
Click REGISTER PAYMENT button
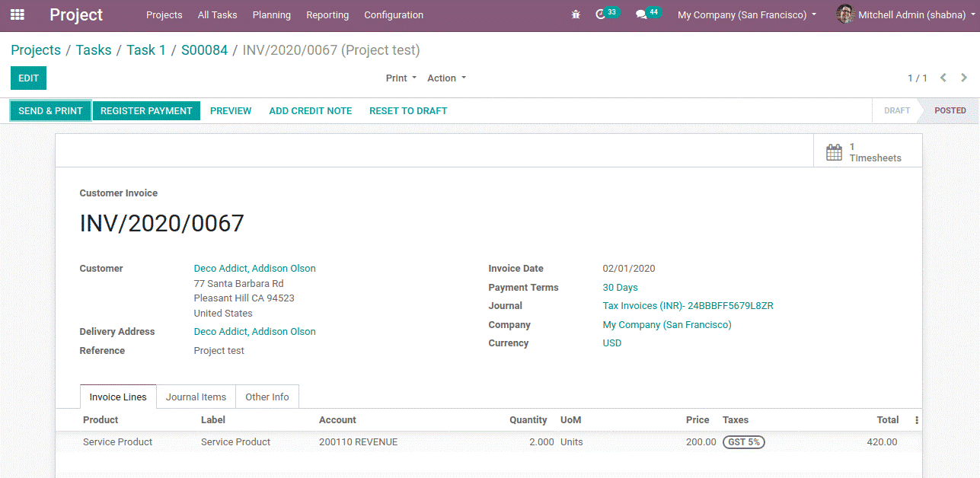pyautogui.click(x=146, y=110)
